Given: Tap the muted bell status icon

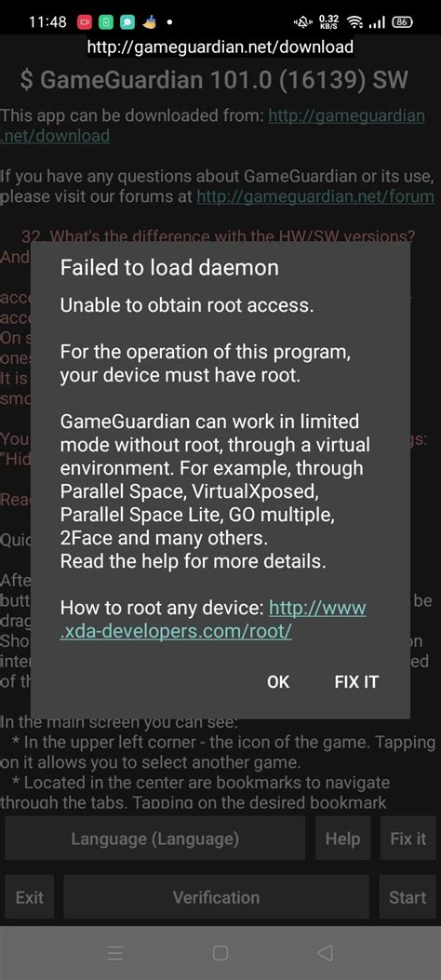Looking at the screenshot, I should coord(303,22).
